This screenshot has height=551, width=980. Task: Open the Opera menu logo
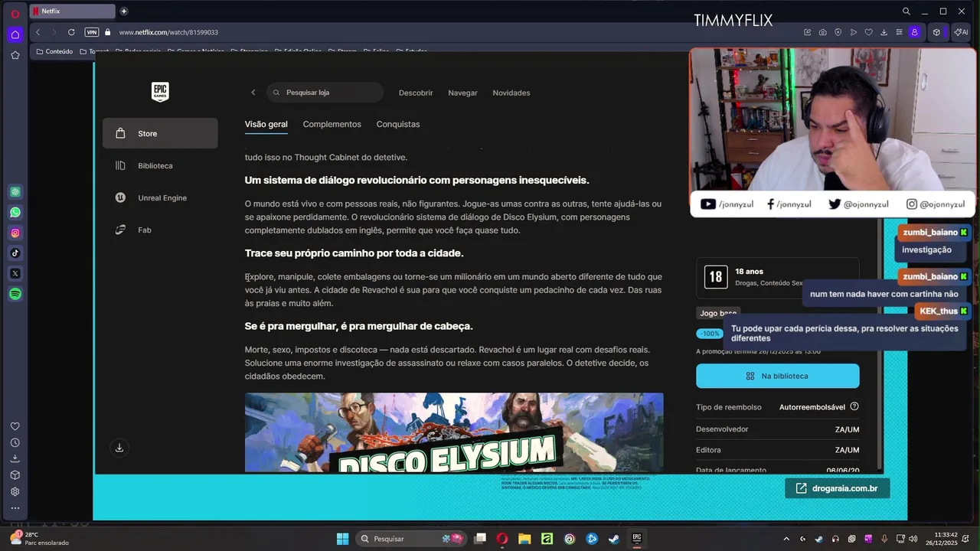click(x=15, y=13)
